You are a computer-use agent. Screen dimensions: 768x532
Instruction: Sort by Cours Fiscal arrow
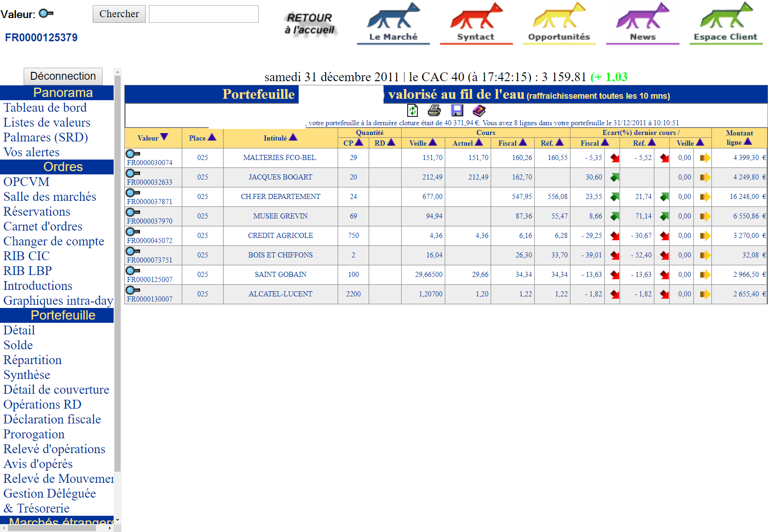pos(523,142)
